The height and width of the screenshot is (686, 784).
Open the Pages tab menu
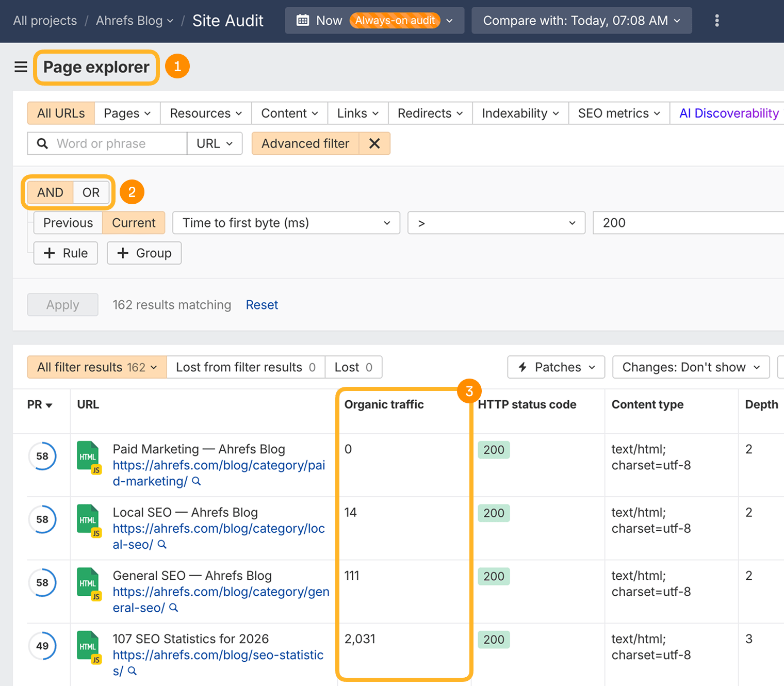click(x=127, y=113)
